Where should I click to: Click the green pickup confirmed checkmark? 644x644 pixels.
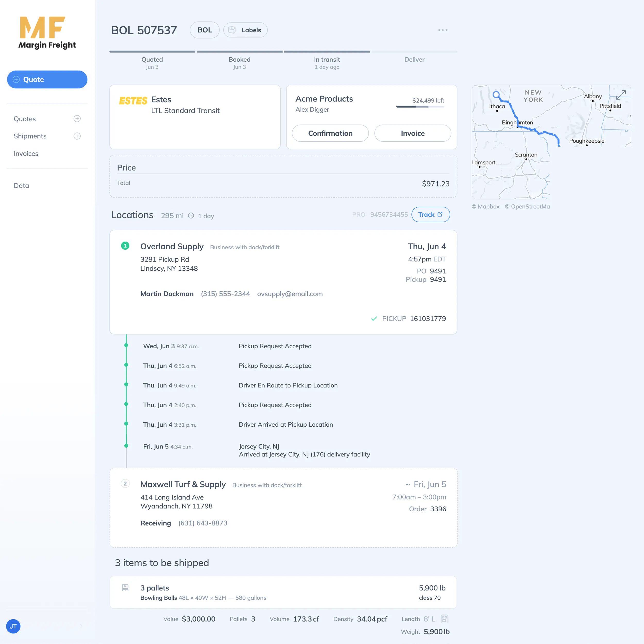374,319
